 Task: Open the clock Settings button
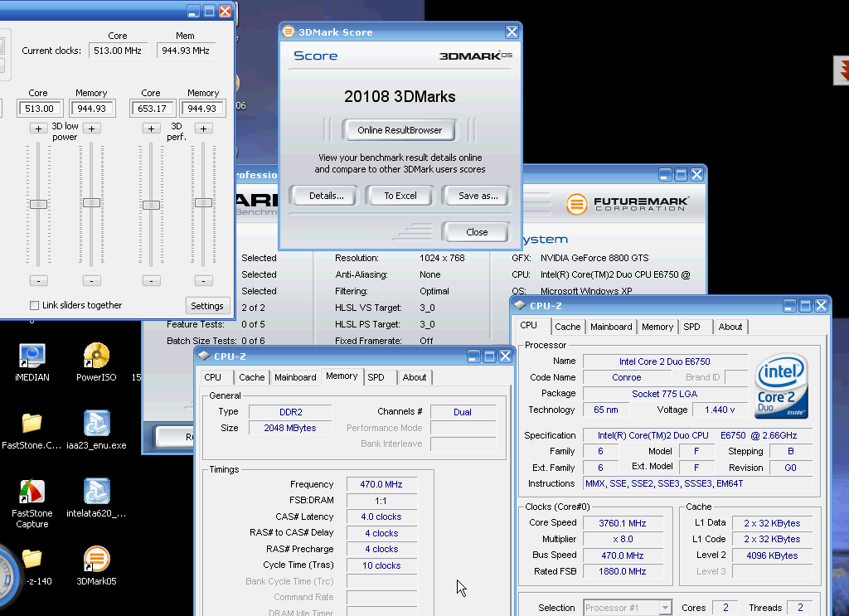click(x=206, y=305)
